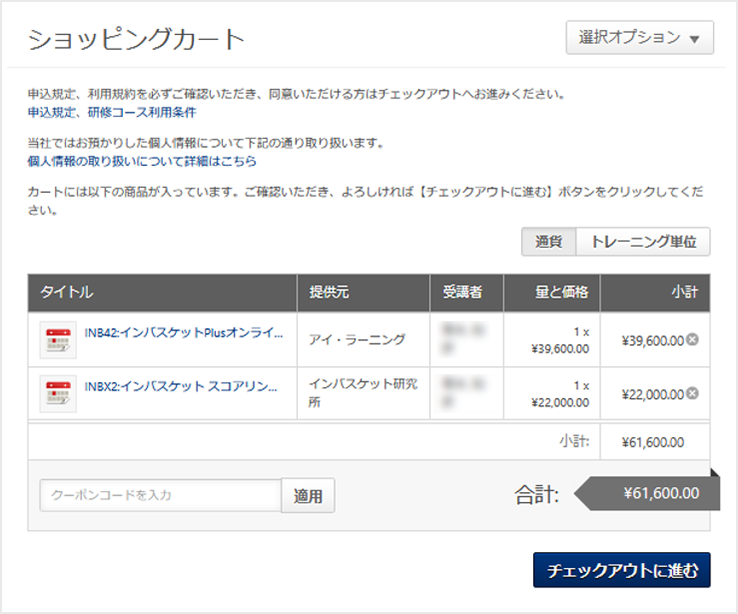Click the 提供元 column header
Viewport: 738px width, 614px height.
coord(329,292)
